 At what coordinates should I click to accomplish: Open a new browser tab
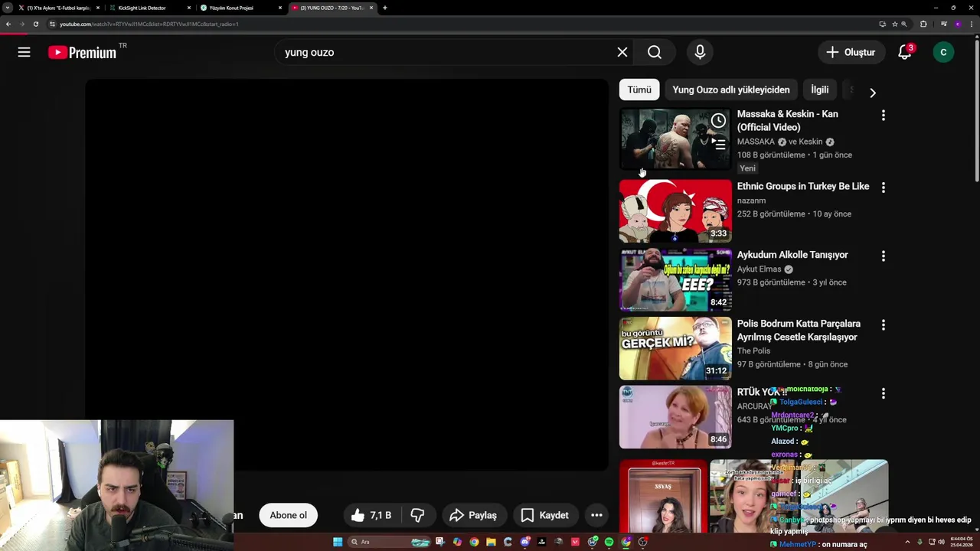click(x=384, y=8)
